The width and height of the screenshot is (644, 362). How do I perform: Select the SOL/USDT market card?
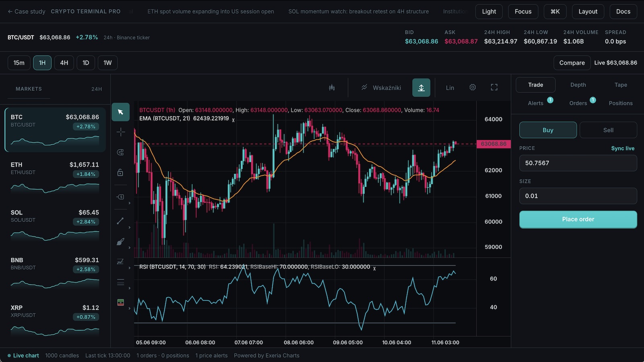[55, 225]
